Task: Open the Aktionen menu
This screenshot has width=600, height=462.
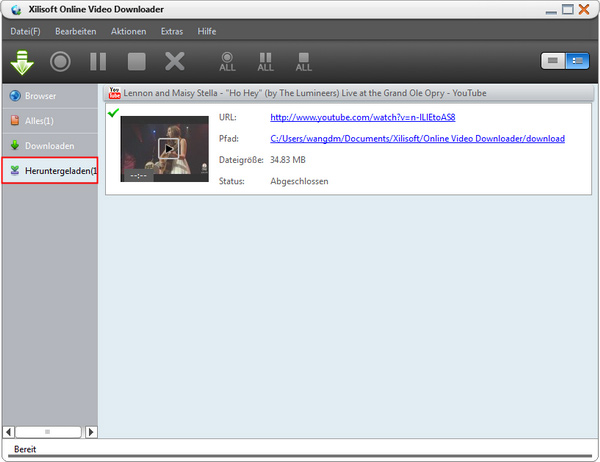Action: point(129,31)
